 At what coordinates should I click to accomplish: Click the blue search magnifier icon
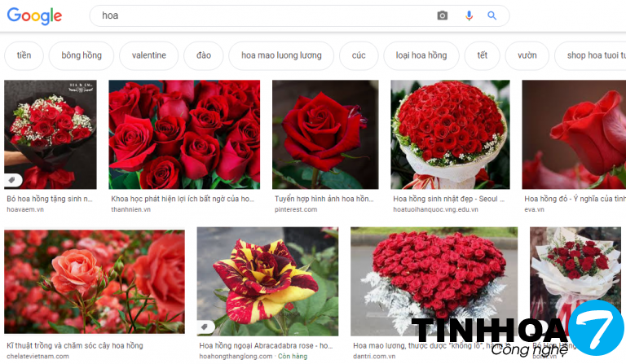coord(492,15)
